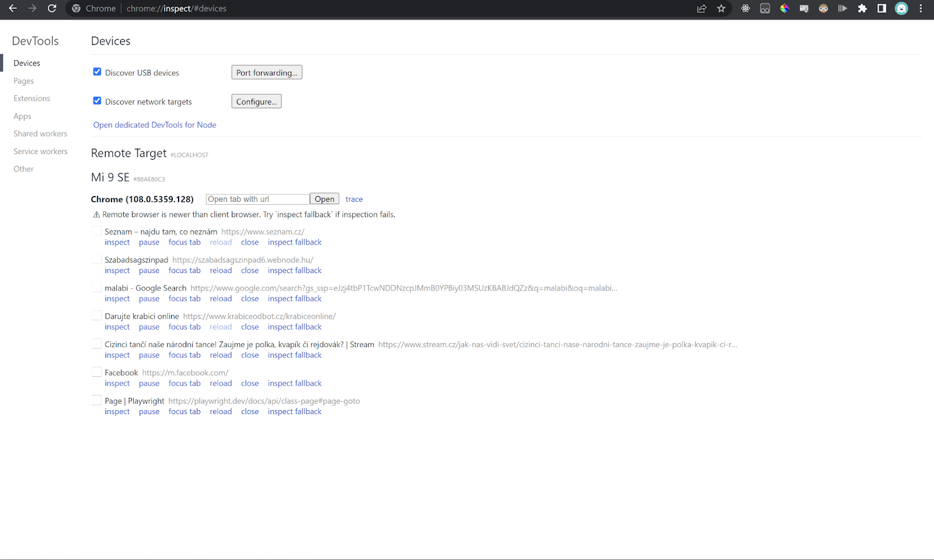Open the Extensions puzzle piece menu
This screenshot has height=560, width=934.
(862, 8)
